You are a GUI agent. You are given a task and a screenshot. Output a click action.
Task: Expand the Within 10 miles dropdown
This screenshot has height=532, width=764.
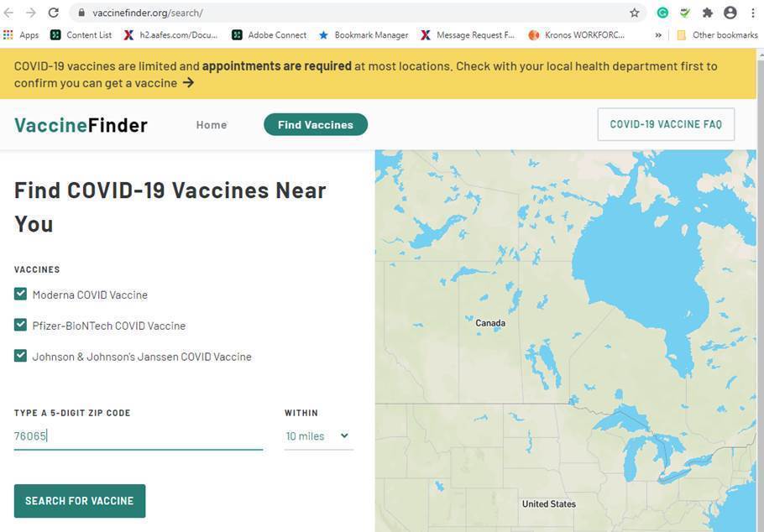(x=318, y=436)
